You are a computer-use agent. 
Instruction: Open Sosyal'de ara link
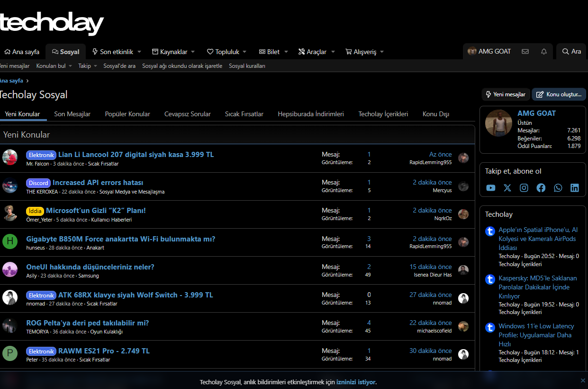click(119, 66)
